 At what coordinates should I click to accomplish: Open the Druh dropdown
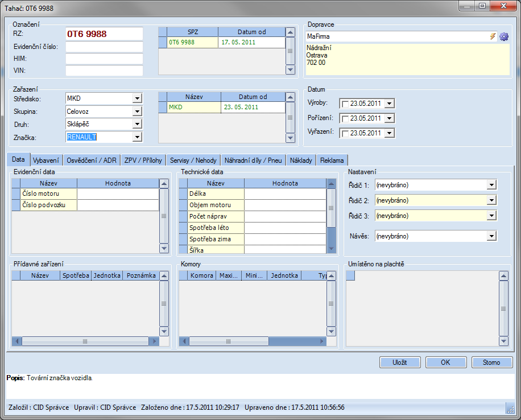coord(137,124)
